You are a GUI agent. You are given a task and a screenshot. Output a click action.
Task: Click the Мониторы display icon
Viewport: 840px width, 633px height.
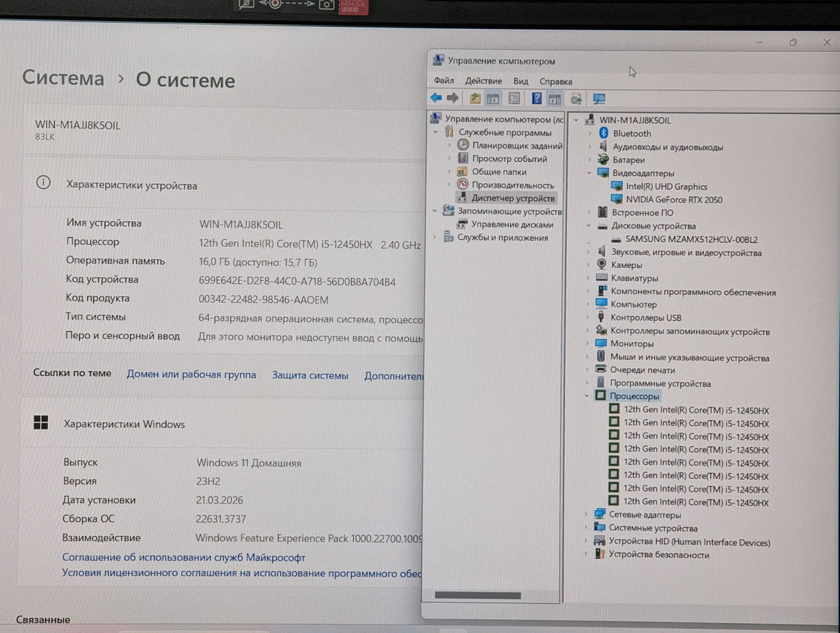coord(600,343)
